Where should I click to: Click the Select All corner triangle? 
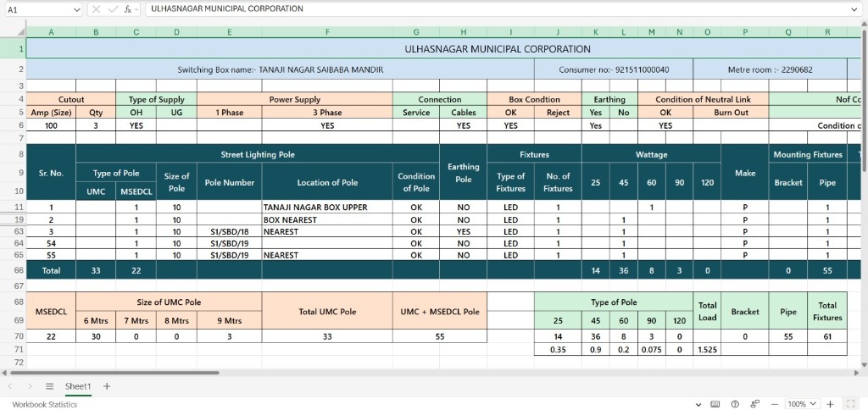tap(21, 32)
